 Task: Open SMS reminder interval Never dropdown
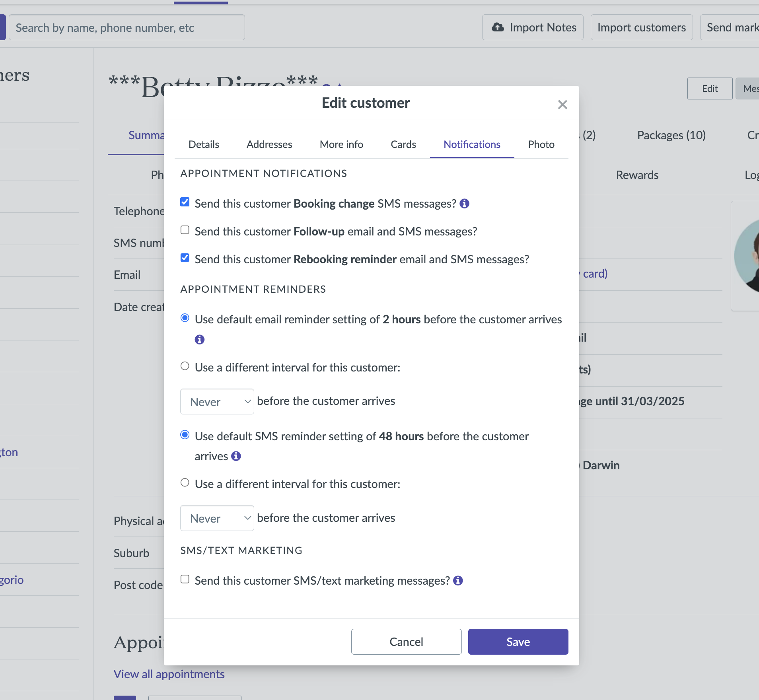click(x=217, y=518)
